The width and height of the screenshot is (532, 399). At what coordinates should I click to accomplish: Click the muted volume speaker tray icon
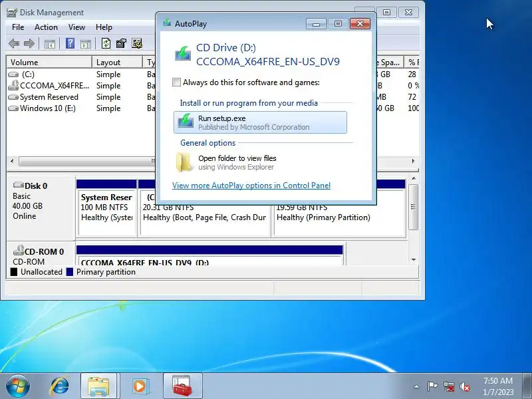465,386
